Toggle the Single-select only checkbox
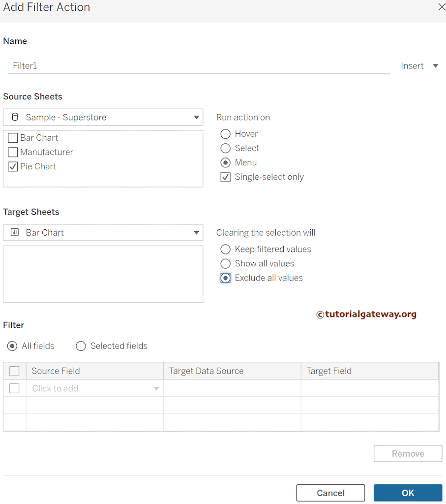Image resolution: width=446 pixels, height=504 pixels. [x=226, y=177]
